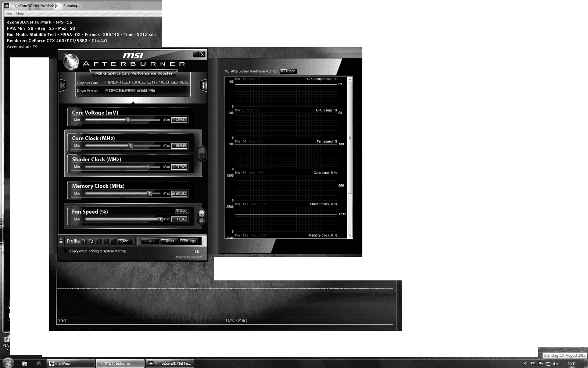588x368 pixels.
Task: Click the Core Clock slider handle
Action: pos(131,146)
